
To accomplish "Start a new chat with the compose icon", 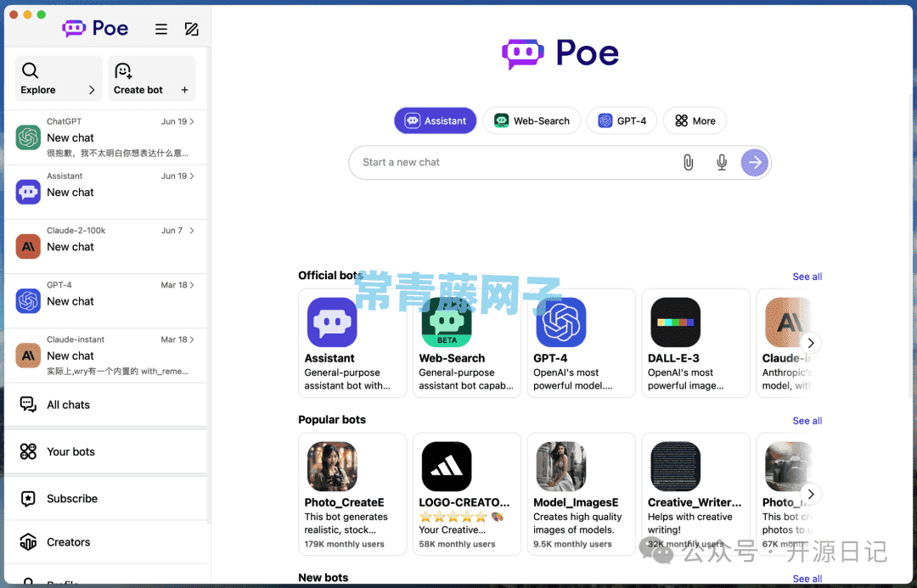I will (x=192, y=29).
